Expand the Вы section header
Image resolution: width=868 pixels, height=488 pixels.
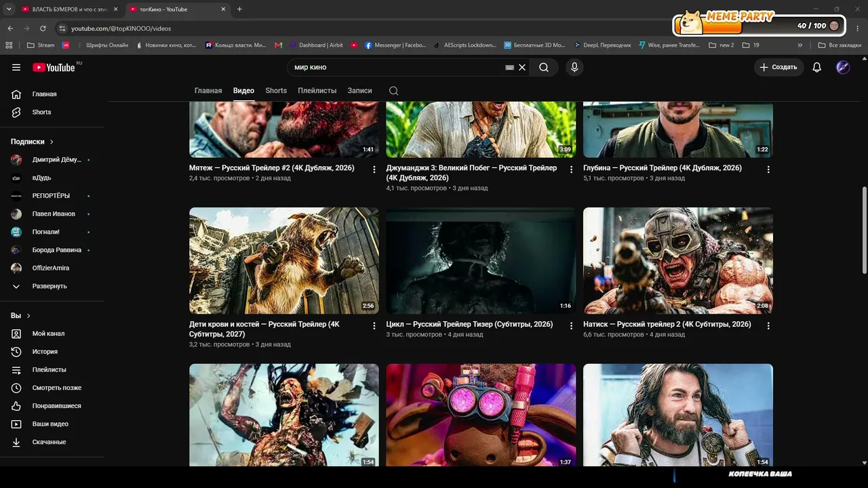click(x=20, y=316)
